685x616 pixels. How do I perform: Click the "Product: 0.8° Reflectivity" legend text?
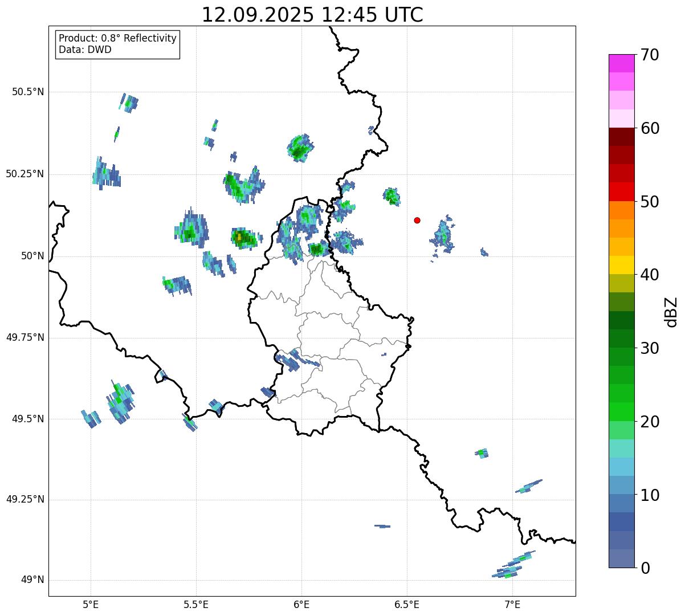coord(117,38)
